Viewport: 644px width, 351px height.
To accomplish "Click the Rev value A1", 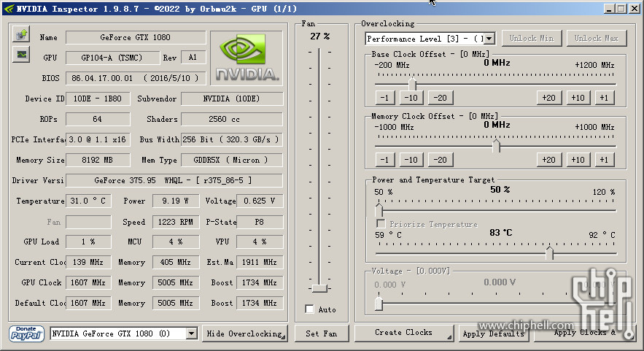I will (193, 58).
